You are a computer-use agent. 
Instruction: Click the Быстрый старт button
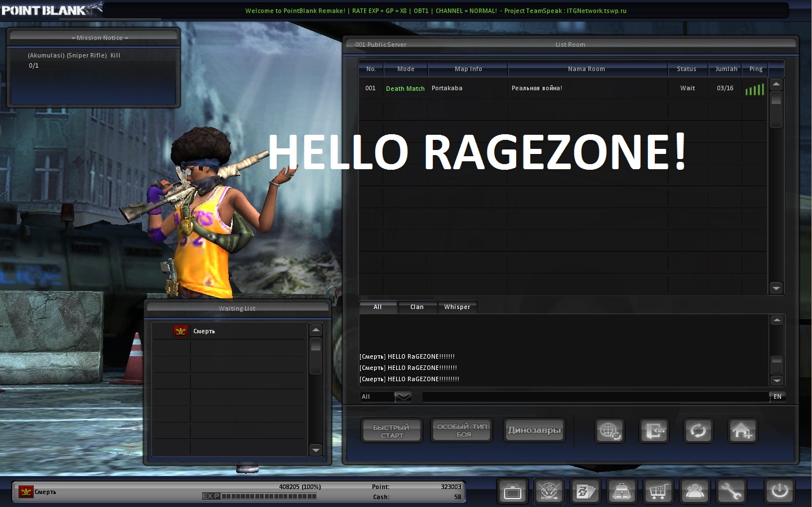tap(392, 431)
